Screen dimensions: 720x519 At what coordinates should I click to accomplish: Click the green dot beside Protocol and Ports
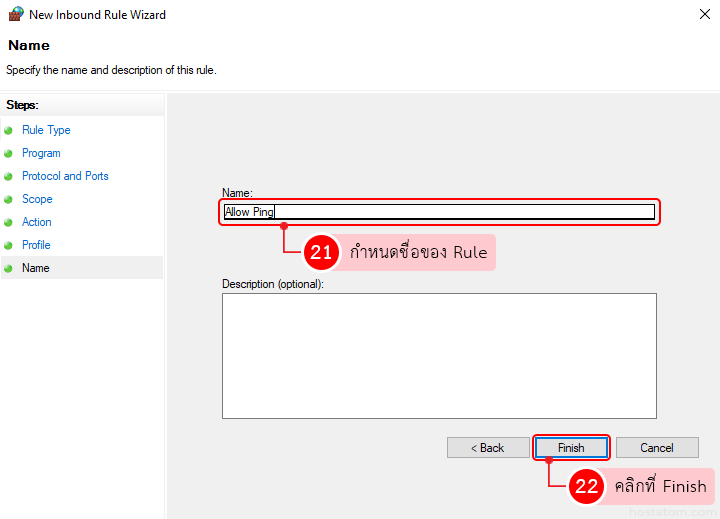pyautogui.click(x=9, y=177)
